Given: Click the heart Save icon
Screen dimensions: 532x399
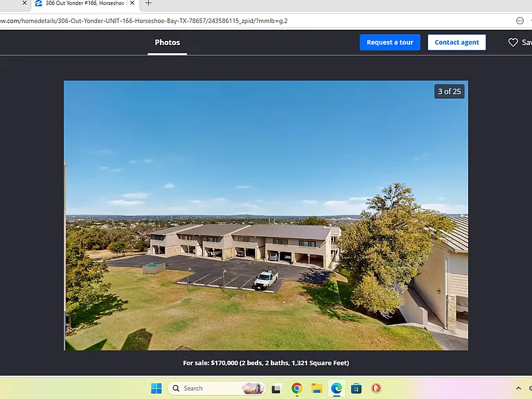Looking at the screenshot, I should (513, 42).
